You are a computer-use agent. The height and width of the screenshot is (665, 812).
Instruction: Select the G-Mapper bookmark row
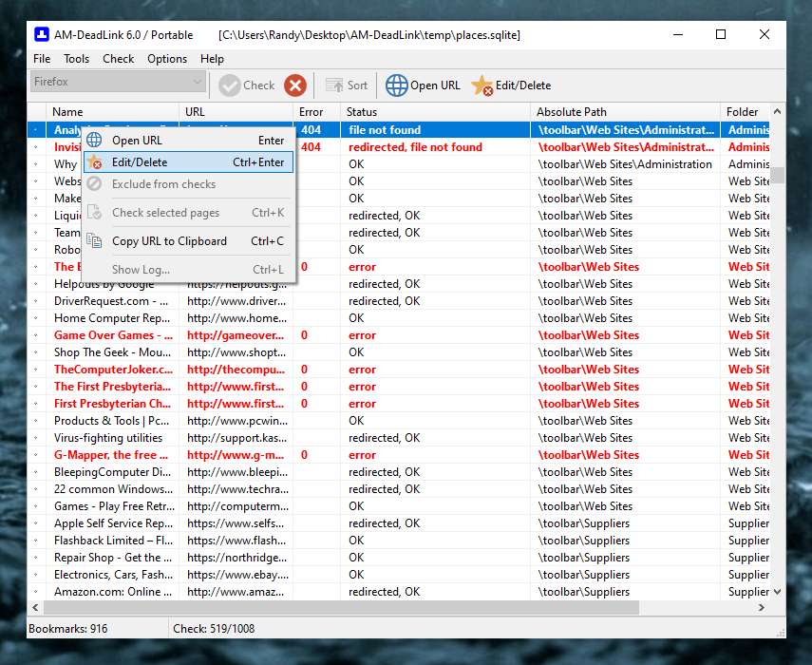click(x=113, y=455)
